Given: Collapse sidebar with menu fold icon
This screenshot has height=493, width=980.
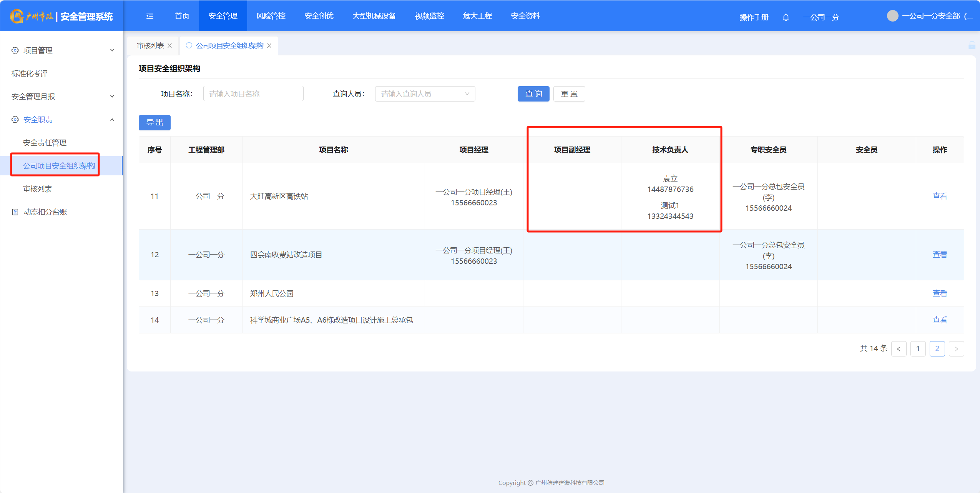Looking at the screenshot, I should coord(150,16).
